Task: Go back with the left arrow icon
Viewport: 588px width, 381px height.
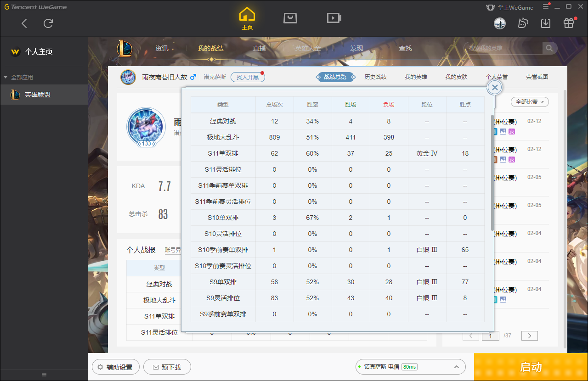Action: pyautogui.click(x=24, y=23)
